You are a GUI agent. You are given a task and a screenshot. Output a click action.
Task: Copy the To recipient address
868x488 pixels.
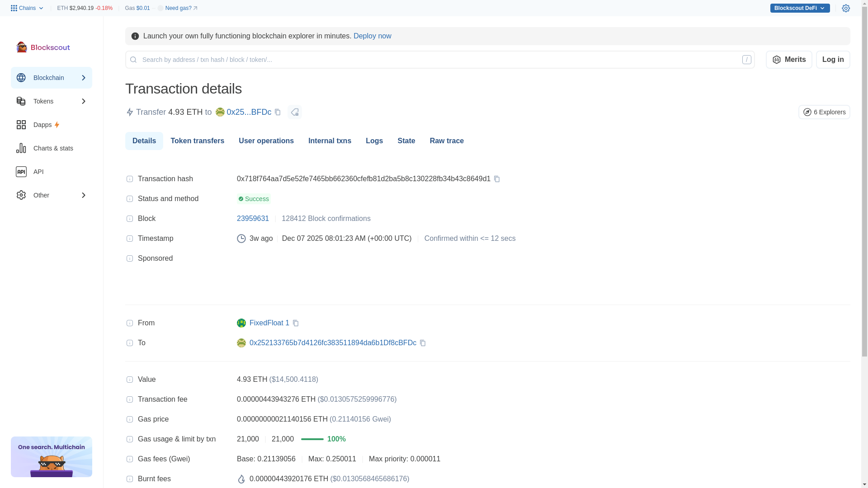coord(423,343)
